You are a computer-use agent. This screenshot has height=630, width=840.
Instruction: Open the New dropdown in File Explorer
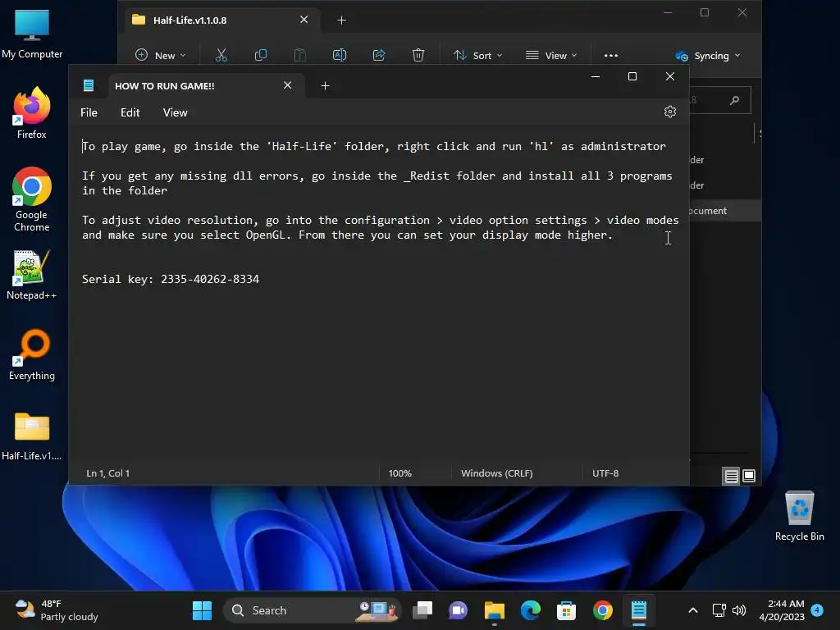tap(160, 55)
